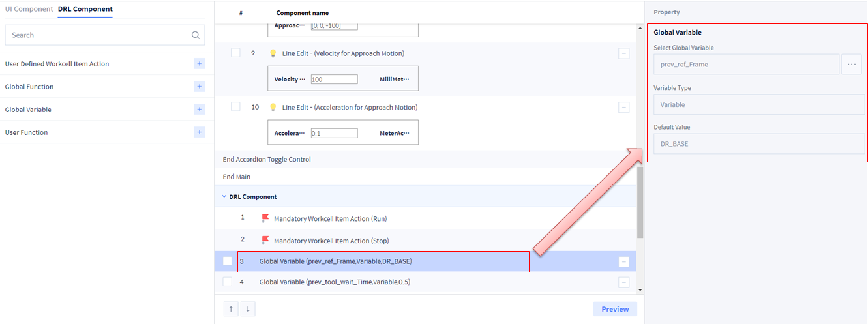Add a User Defined Workcell Item Action
868x324 pixels.
pyautogui.click(x=199, y=64)
